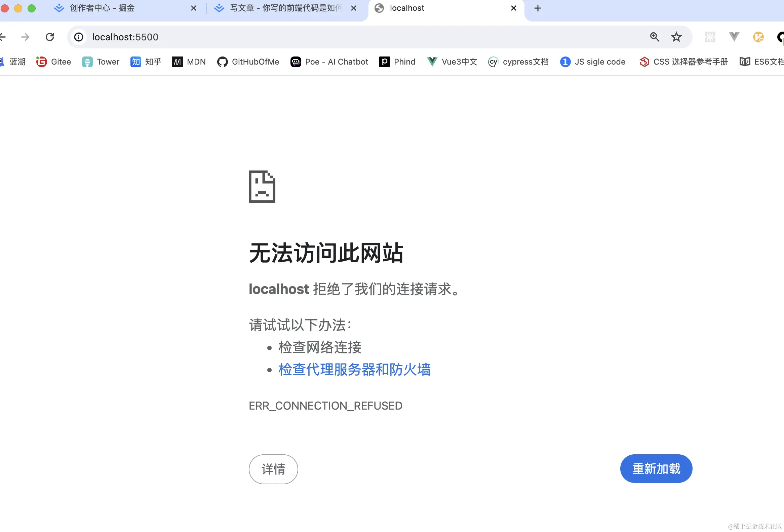Image resolution: width=784 pixels, height=532 pixels.
Task: Open the Phind bookmark
Action: pyautogui.click(x=397, y=62)
